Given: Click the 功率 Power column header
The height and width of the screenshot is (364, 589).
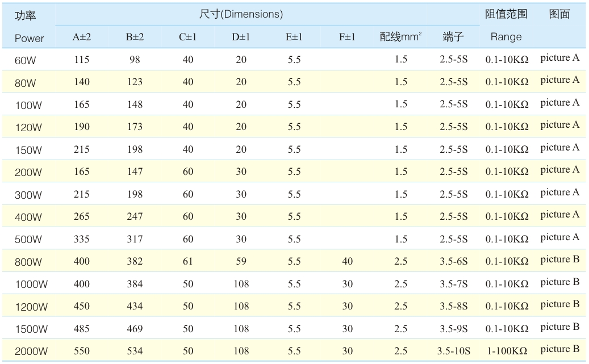Looking at the screenshot, I should tap(29, 27).
